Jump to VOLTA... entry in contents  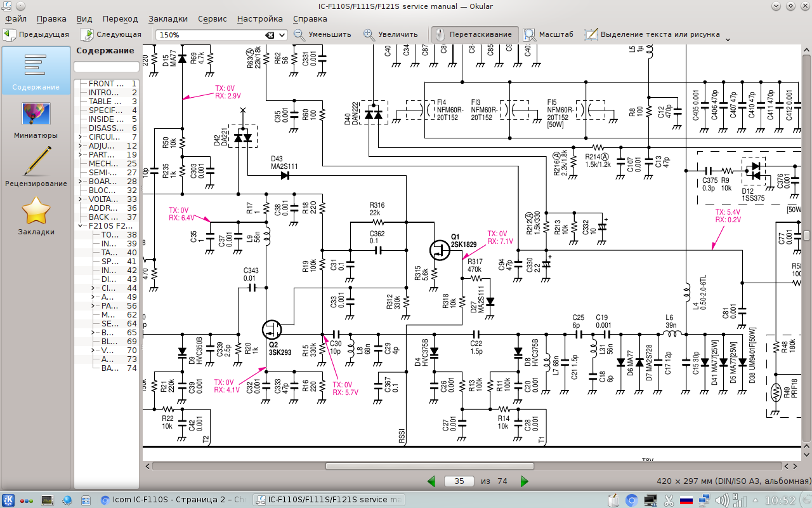[x=103, y=199]
